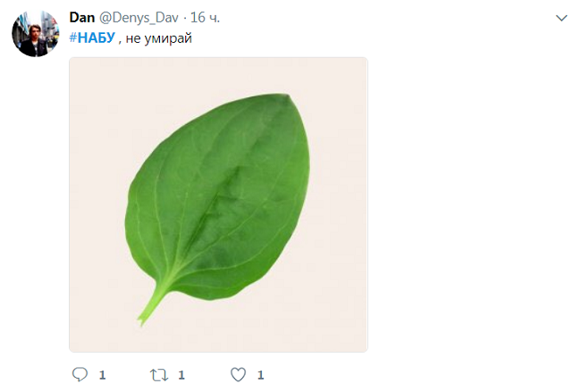
Task: Click the reply speech bubble icon
Action: (80, 375)
